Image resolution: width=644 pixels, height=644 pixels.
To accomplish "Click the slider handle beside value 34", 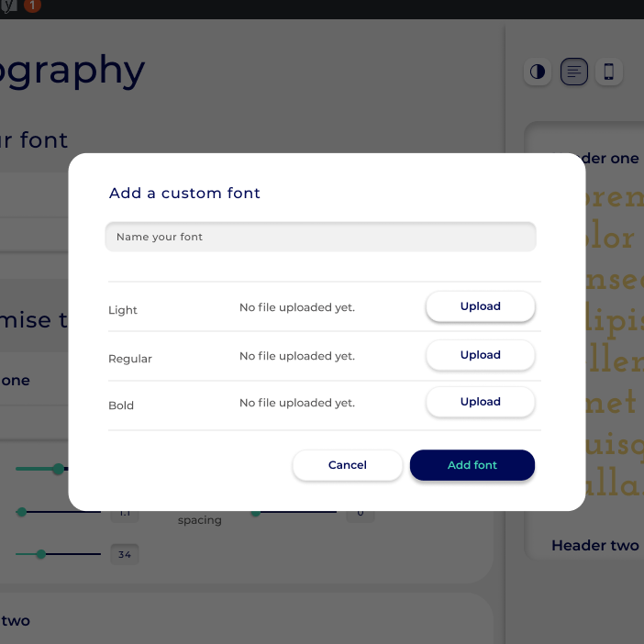I will pos(41,554).
